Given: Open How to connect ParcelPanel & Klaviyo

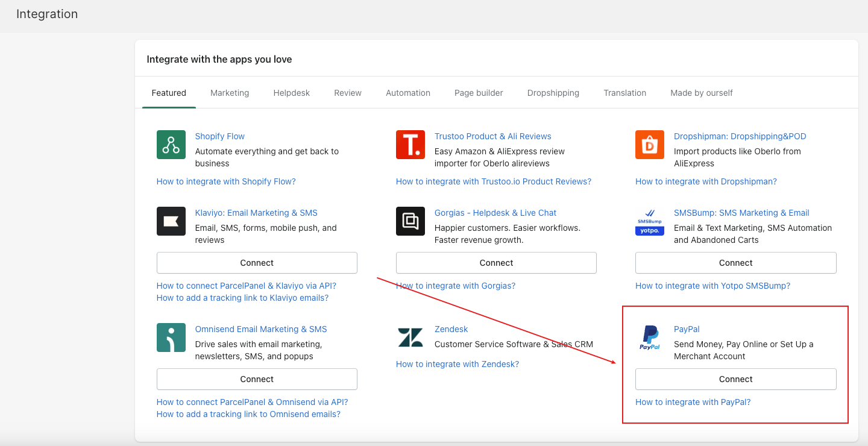Looking at the screenshot, I should (x=247, y=286).
